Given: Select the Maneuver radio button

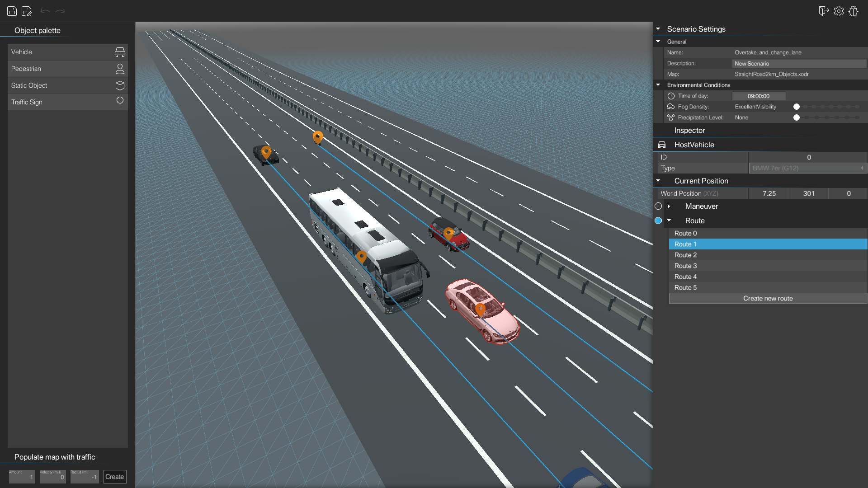Looking at the screenshot, I should click(x=658, y=206).
